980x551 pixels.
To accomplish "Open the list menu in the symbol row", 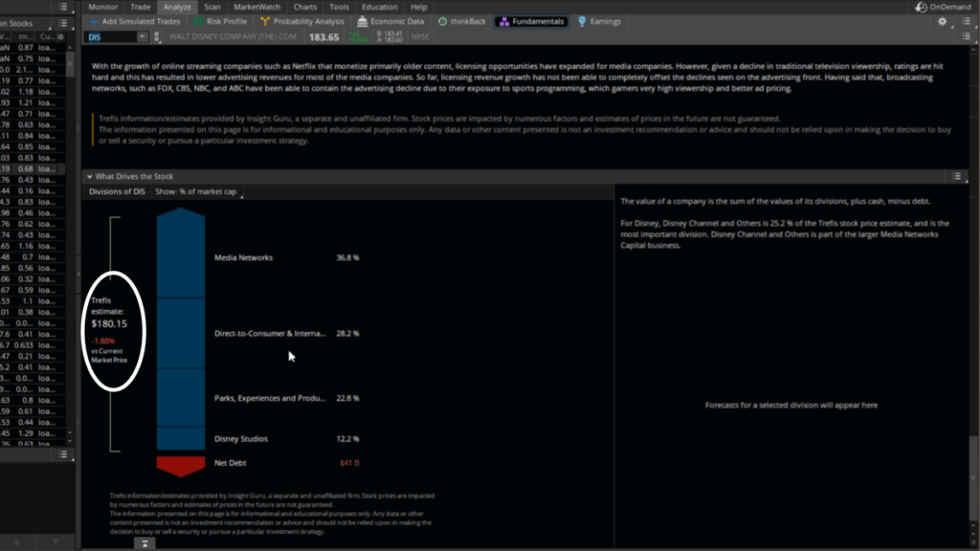I will tap(967, 37).
